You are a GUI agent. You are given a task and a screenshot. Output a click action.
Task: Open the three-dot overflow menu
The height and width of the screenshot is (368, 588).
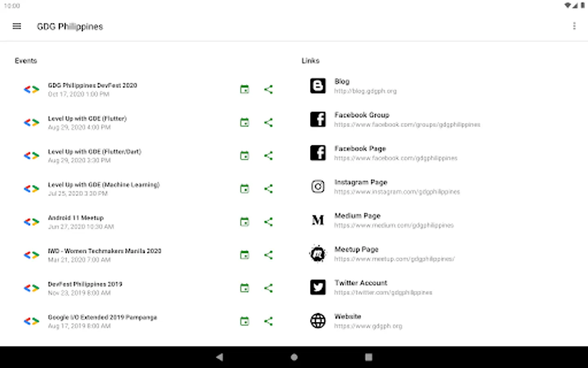[x=574, y=26]
